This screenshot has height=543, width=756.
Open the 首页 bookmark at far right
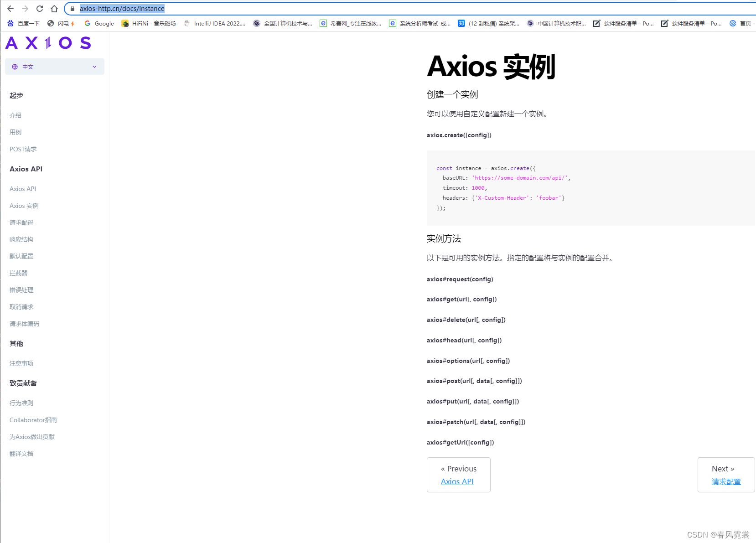tap(742, 23)
